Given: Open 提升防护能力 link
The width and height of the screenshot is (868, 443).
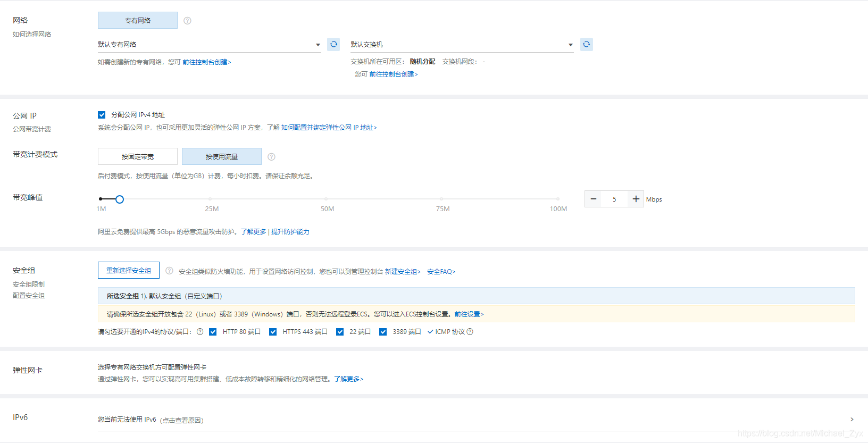Looking at the screenshot, I should tap(290, 232).
